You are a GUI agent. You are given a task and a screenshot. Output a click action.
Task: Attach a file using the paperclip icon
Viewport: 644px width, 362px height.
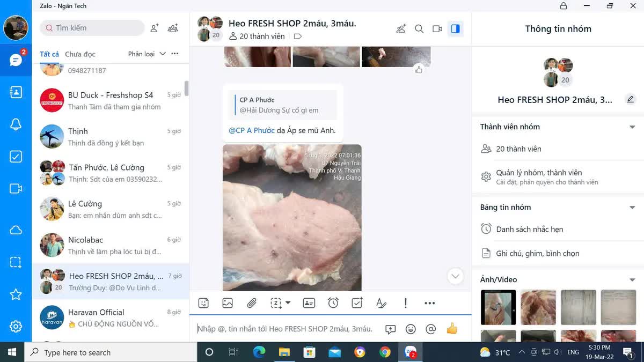tap(252, 303)
